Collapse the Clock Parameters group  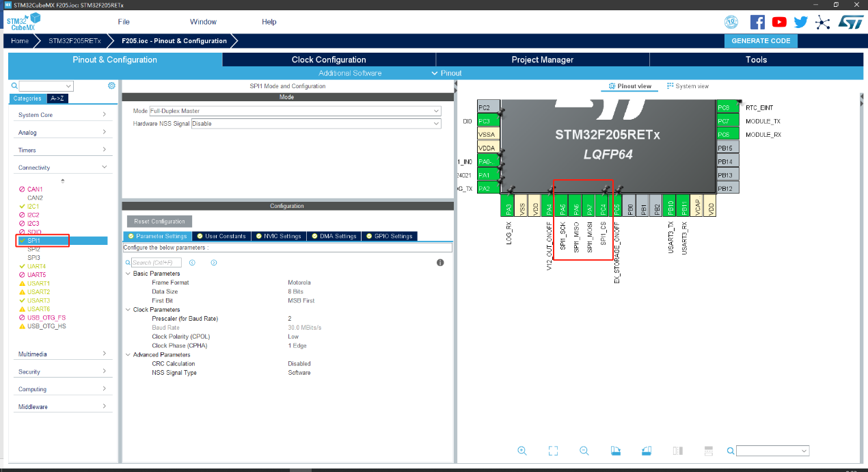point(128,310)
